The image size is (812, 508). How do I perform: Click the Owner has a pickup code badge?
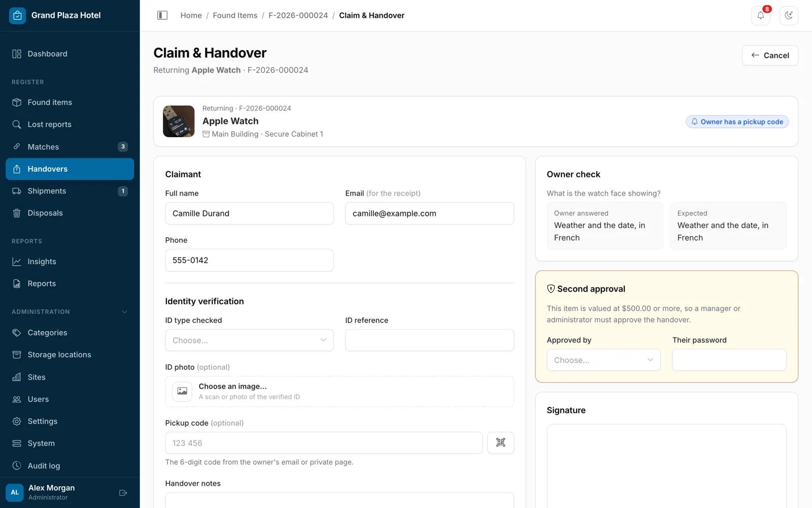(737, 122)
